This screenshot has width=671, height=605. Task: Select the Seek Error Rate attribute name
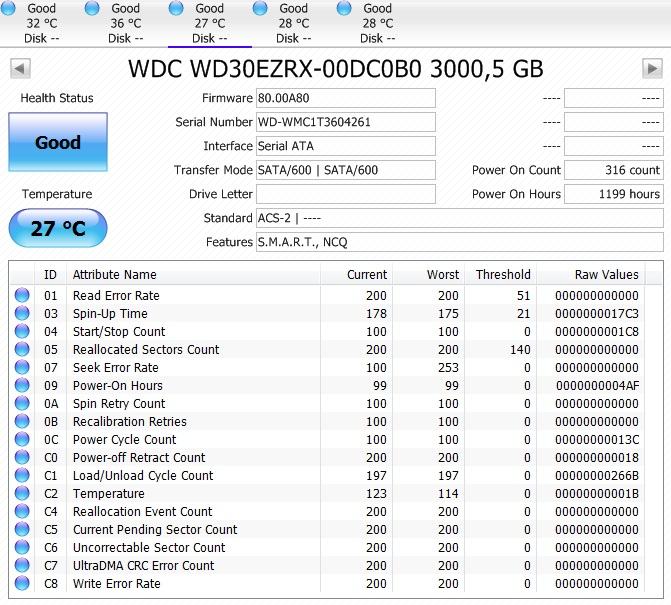(116, 368)
